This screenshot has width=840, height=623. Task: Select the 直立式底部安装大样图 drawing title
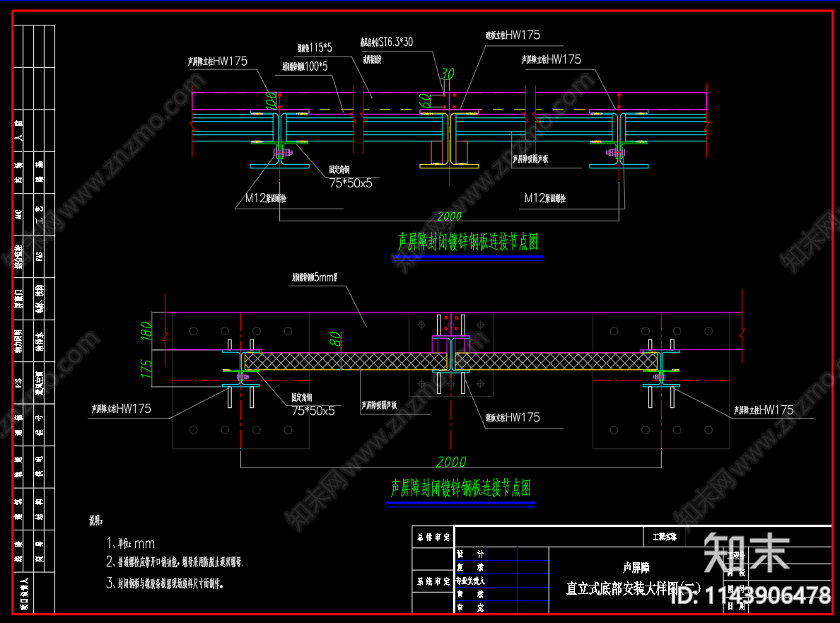click(x=634, y=588)
